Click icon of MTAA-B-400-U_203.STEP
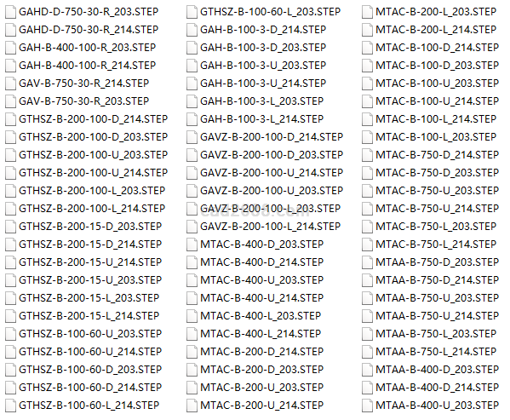The image size is (510, 420). point(367,406)
